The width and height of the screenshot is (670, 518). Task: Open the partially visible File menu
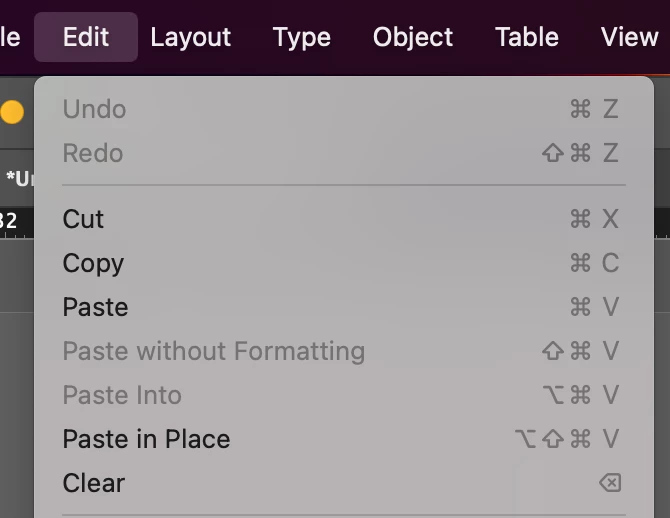10,37
